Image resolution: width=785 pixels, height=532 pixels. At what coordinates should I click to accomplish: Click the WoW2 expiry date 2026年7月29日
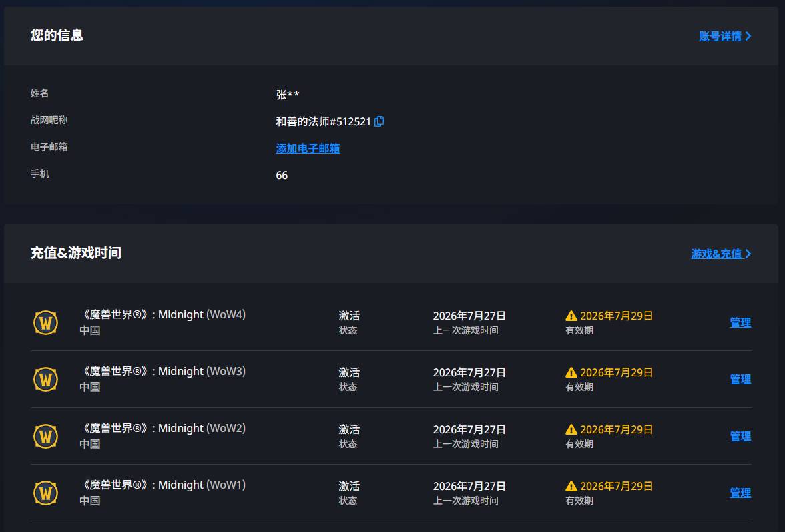point(616,429)
